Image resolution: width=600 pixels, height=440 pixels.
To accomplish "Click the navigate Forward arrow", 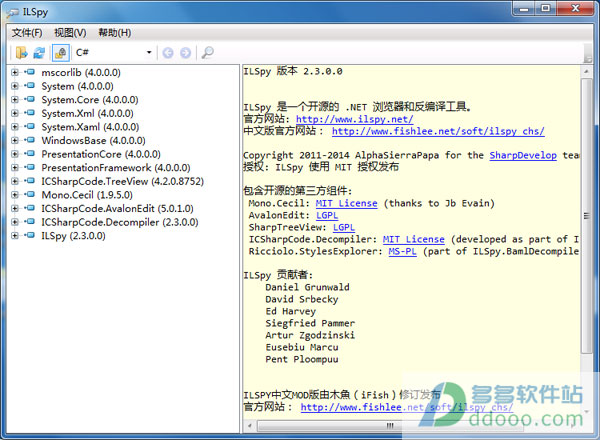I will point(186,53).
